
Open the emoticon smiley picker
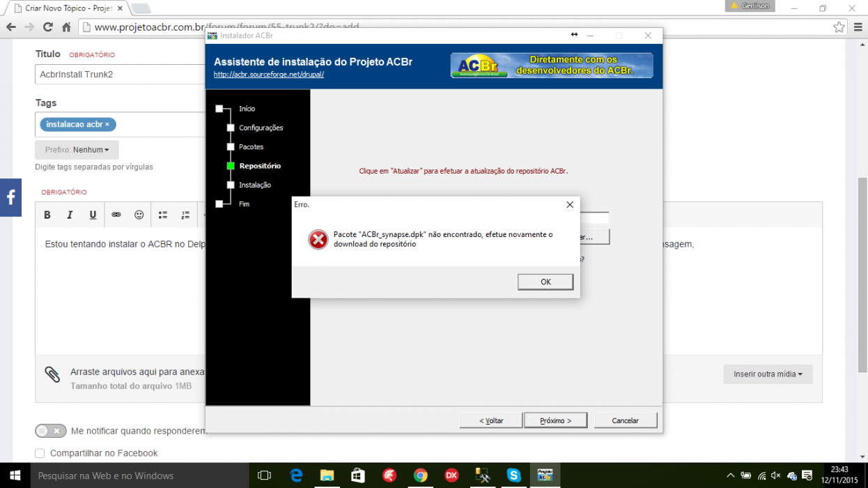(139, 215)
